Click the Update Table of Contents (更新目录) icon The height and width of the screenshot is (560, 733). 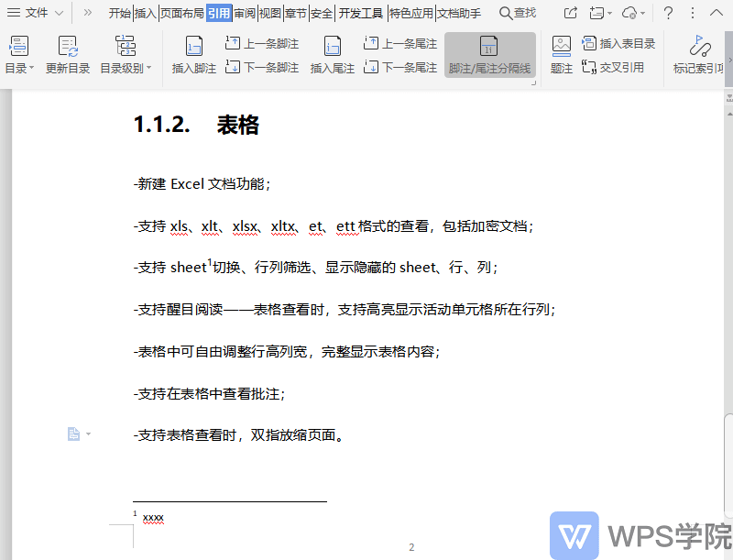click(68, 46)
